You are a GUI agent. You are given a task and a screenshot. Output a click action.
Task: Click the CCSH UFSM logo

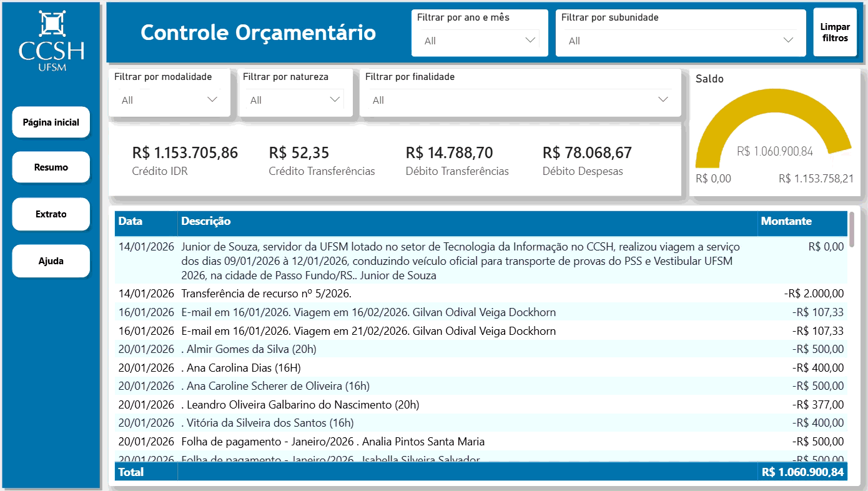click(51, 41)
